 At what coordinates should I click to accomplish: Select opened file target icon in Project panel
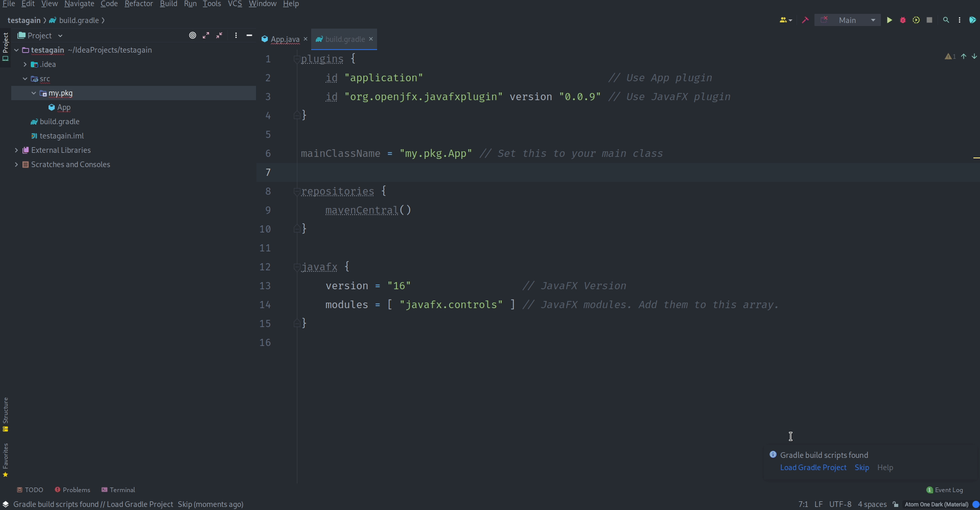pyautogui.click(x=193, y=35)
